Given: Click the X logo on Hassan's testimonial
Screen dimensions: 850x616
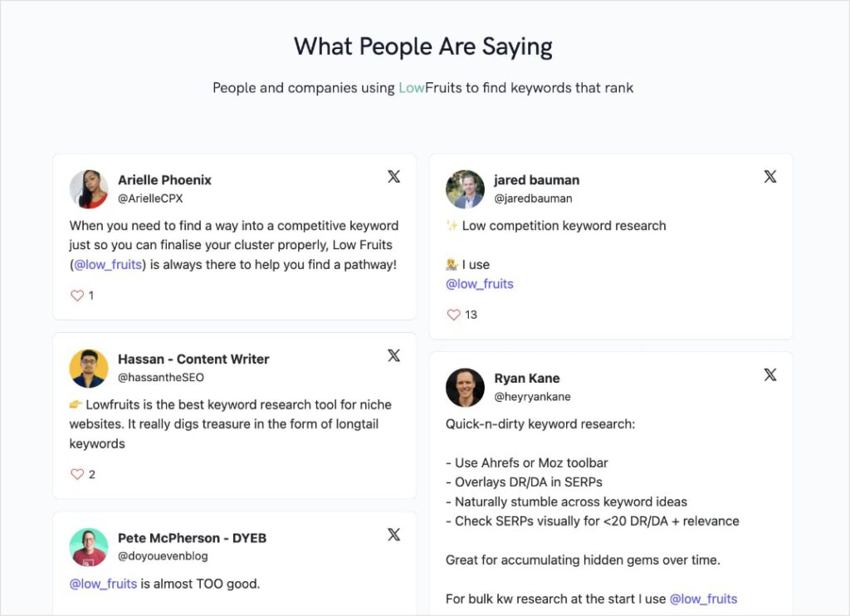Looking at the screenshot, I should pyautogui.click(x=393, y=355).
